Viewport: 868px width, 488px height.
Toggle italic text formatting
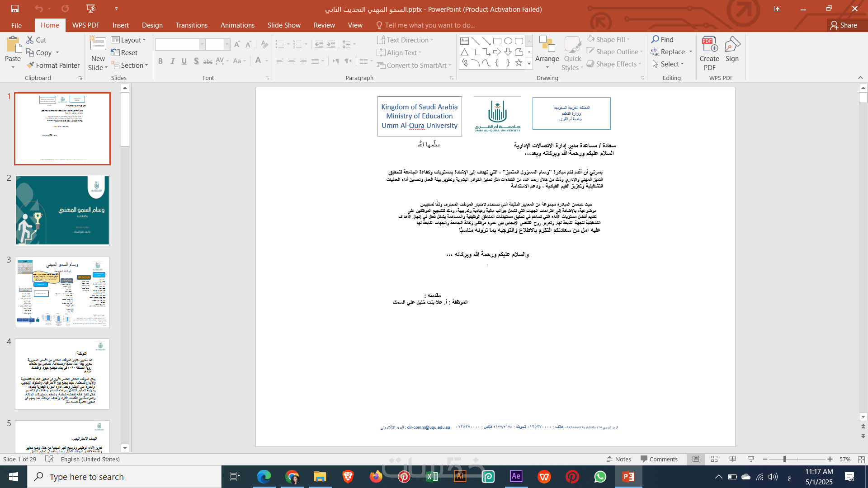pos(172,61)
